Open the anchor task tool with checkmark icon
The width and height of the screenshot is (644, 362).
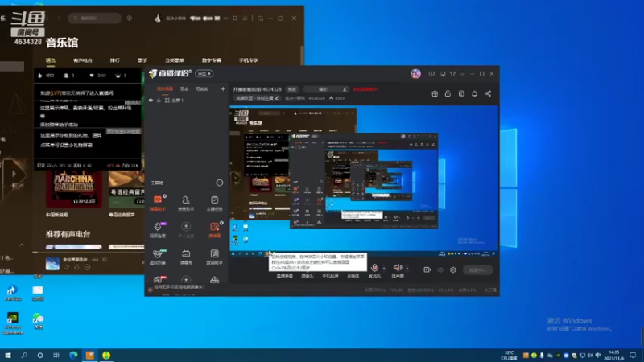[x=214, y=203]
